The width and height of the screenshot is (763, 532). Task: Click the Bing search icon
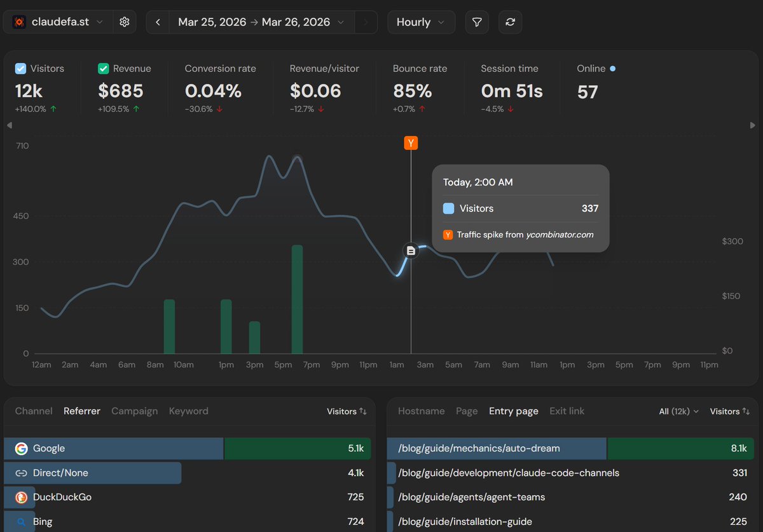21,522
